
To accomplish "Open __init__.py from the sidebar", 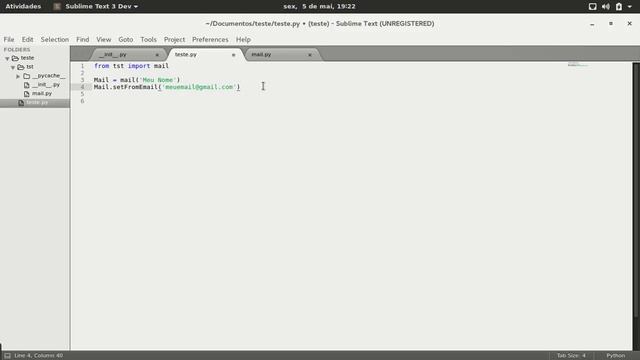I will [46, 84].
